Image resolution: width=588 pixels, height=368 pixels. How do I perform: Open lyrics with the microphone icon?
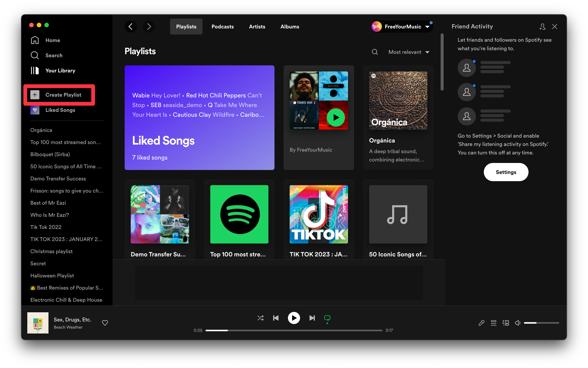coord(481,323)
